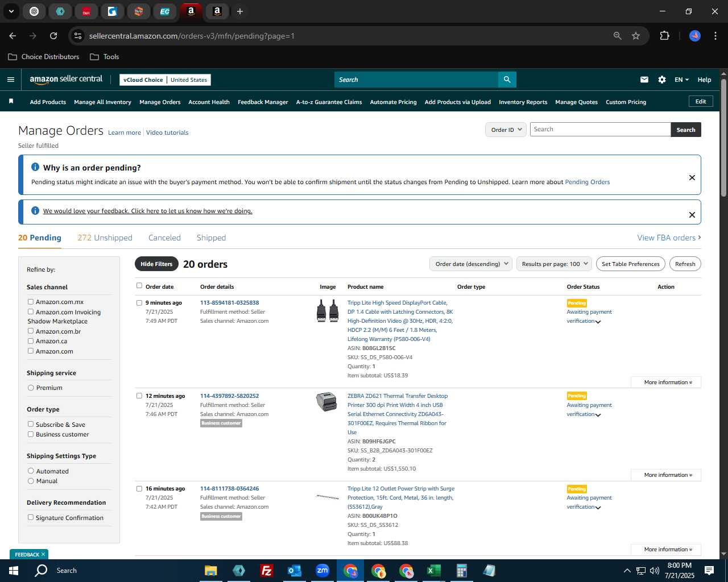Switch to the Canceled tab
Image resolution: width=728 pixels, height=582 pixels.
(x=164, y=238)
